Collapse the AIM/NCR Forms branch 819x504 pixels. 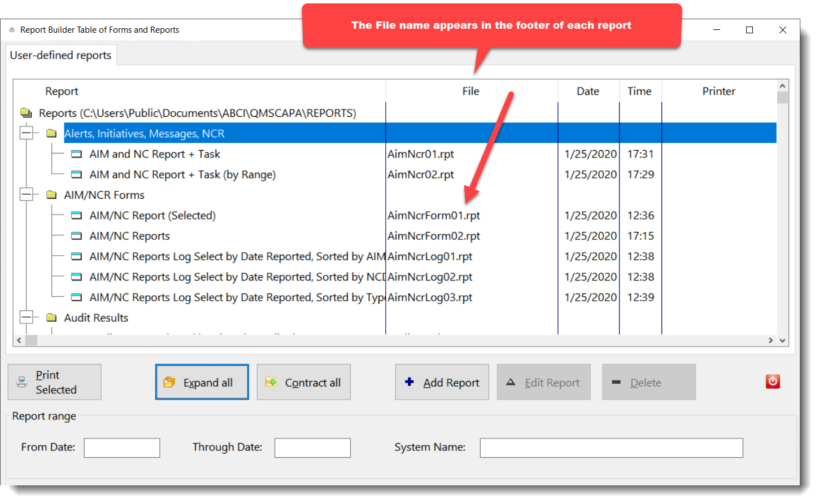[x=27, y=194]
